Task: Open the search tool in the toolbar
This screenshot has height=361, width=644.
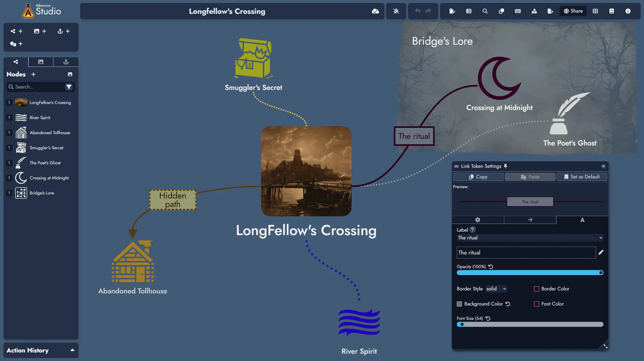Action: (485, 11)
